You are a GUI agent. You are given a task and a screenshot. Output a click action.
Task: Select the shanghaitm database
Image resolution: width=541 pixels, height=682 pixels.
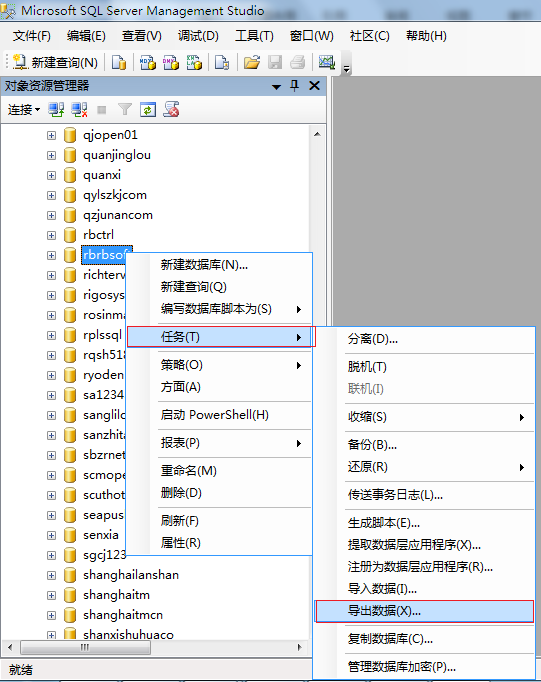[116, 595]
